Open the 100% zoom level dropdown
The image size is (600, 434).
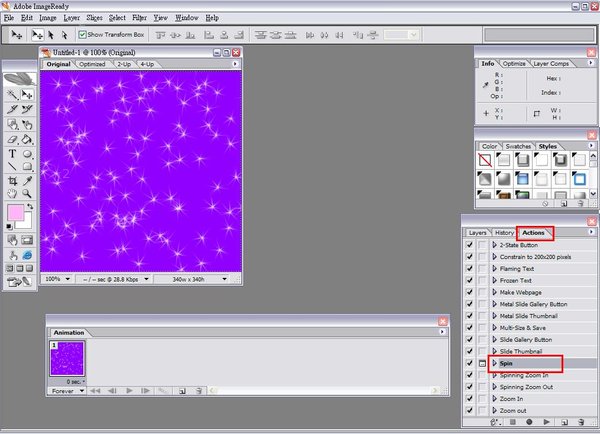point(58,279)
